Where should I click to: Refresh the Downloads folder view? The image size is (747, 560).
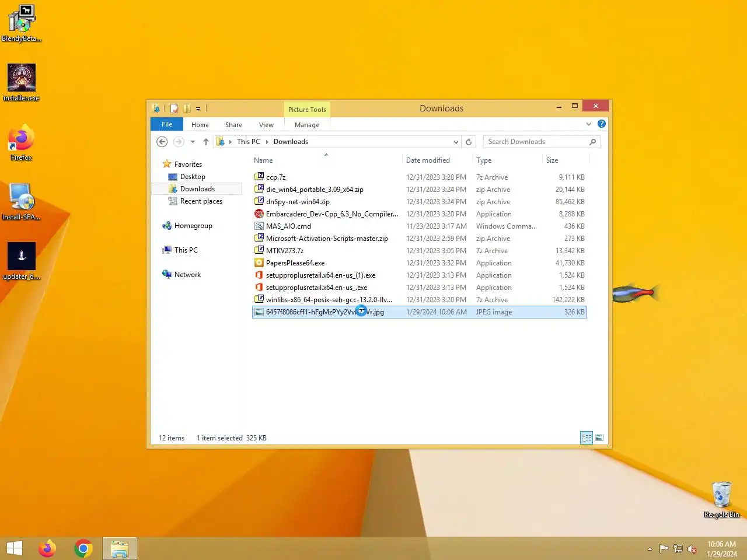[x=469, y=142]
